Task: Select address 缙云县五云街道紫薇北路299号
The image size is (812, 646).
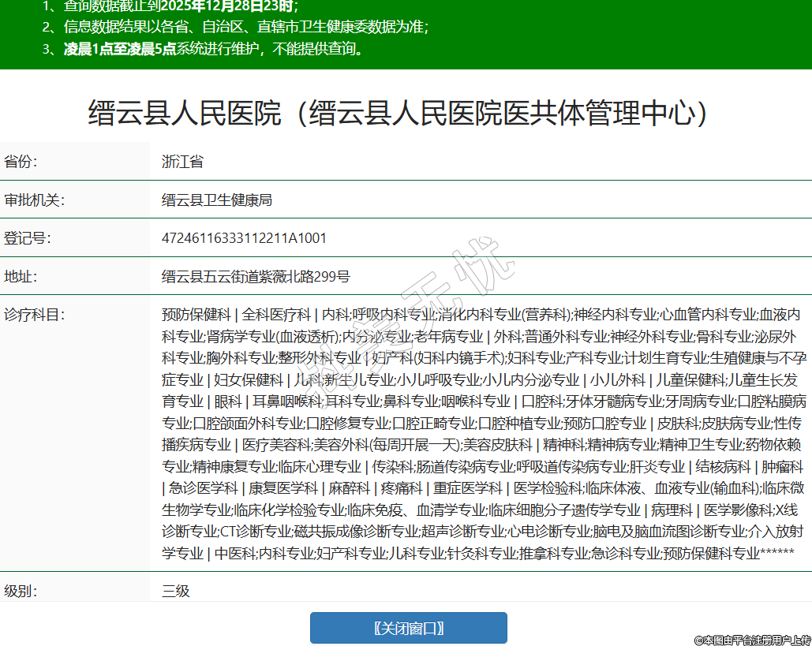Action: [256, 277]
